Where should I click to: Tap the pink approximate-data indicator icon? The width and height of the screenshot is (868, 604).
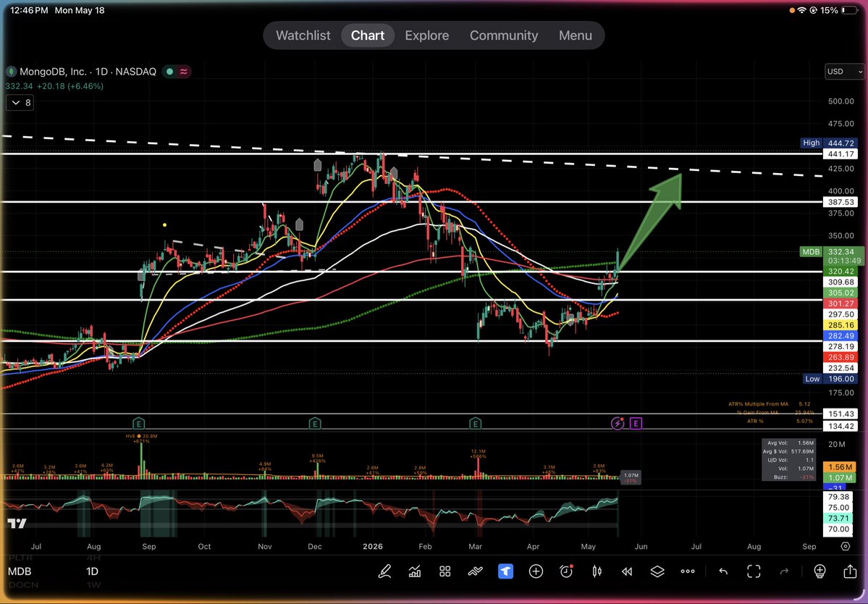click(183, 72)
